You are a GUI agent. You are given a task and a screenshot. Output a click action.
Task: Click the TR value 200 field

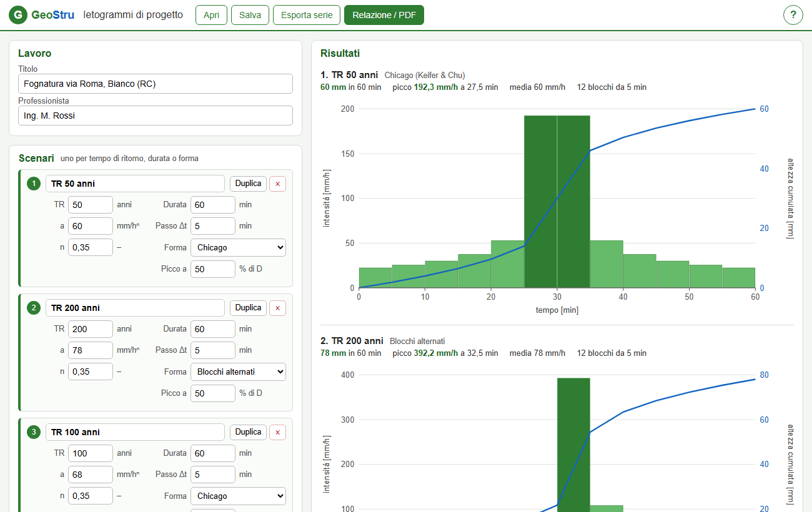tap(91, 329)
